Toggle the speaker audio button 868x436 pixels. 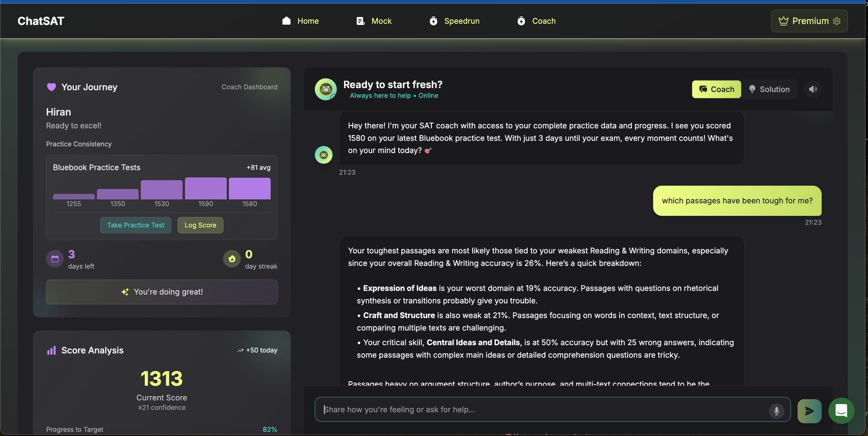[812, 89]
